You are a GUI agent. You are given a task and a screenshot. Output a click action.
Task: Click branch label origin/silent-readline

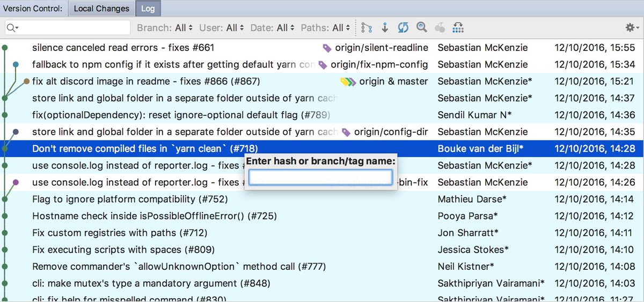point(382,48)
